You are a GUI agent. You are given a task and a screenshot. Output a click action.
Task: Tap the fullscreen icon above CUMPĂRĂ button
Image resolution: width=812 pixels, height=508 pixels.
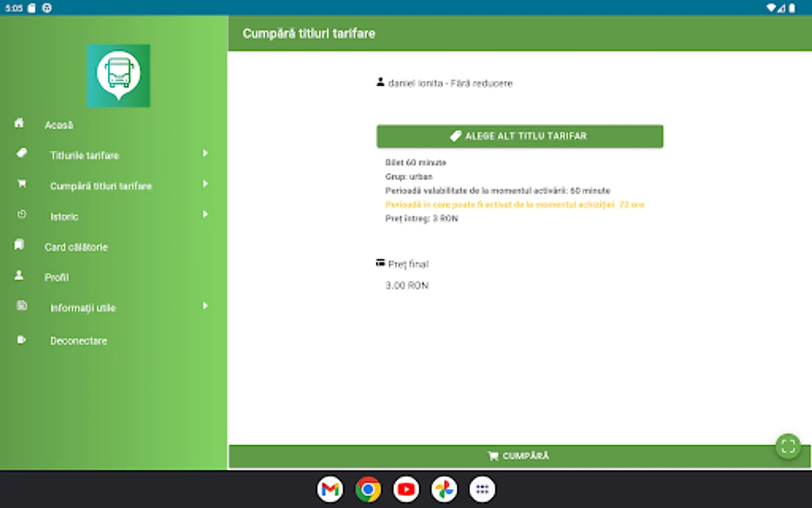(x=788, y=446)
